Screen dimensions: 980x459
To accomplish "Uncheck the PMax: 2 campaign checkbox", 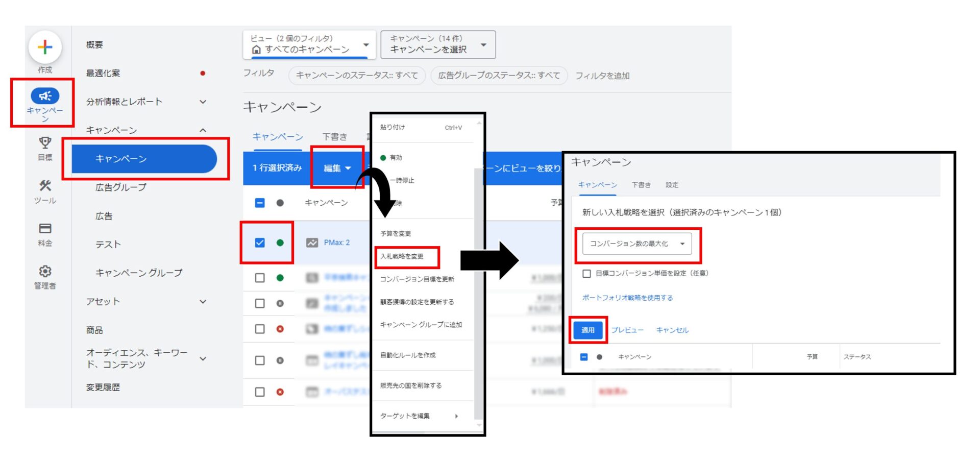I will coord(260,243).
